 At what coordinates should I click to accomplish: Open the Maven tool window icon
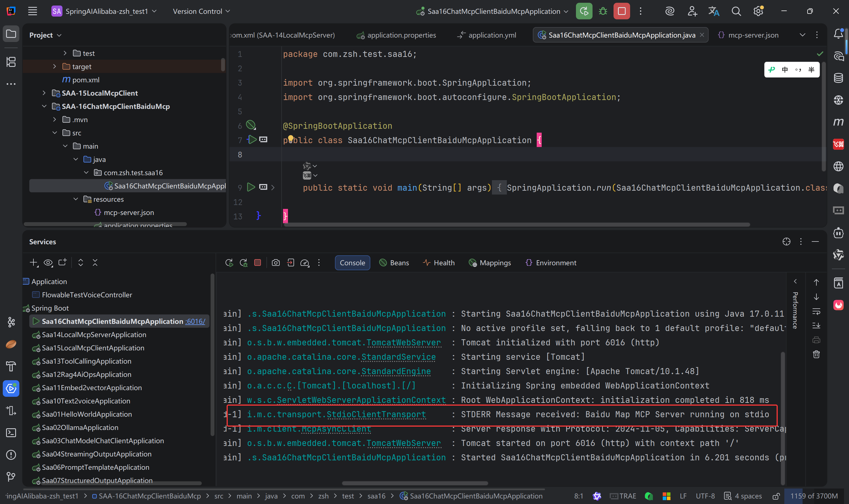[838, 122]
